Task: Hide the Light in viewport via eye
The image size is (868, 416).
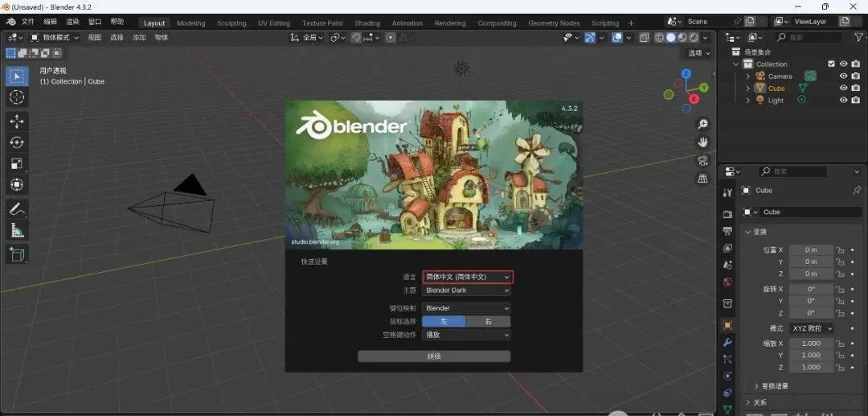Action: (843, 101)
